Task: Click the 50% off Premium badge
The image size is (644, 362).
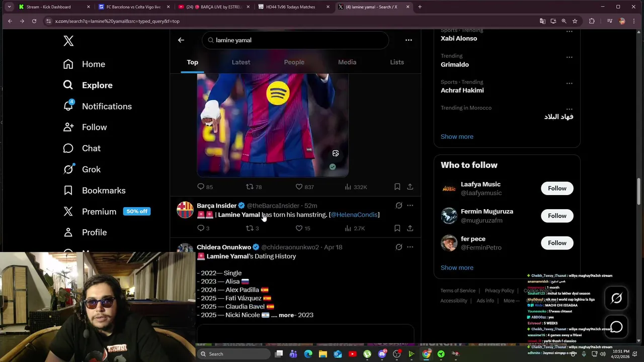Action: click(x=137, y=211)
